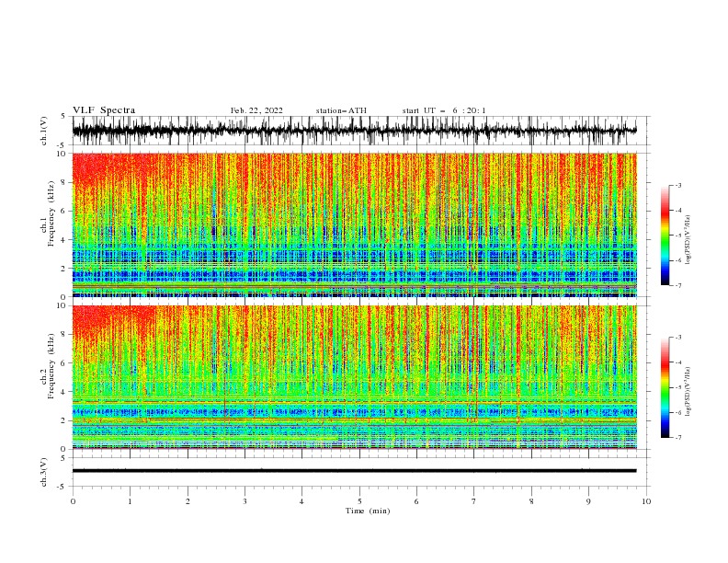This screenshot has width=728, height=563.
Task: Click the 'station=ATH' label
Action: (x=341, y=110)
